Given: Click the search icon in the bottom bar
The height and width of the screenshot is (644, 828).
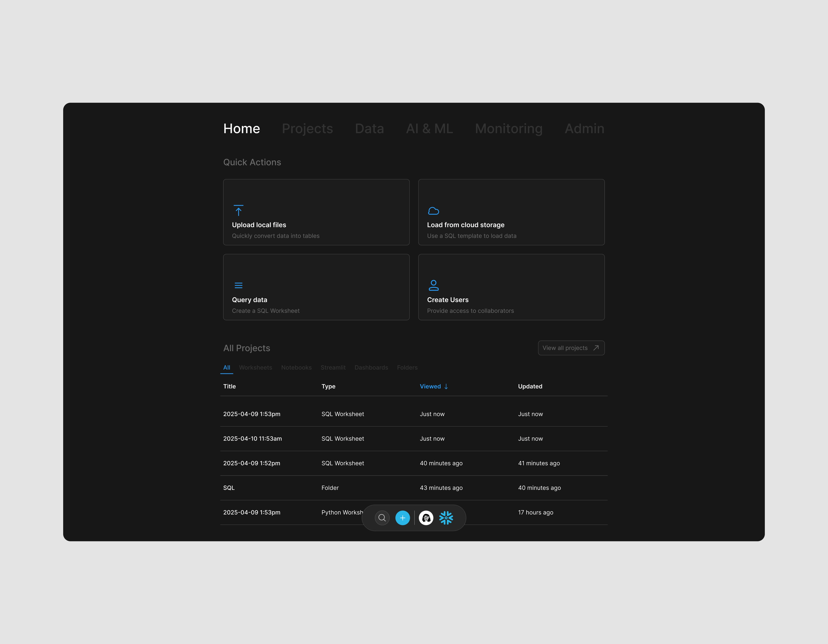Looking at the screenshot, I should pyautogui.click(x=382, y=517).
